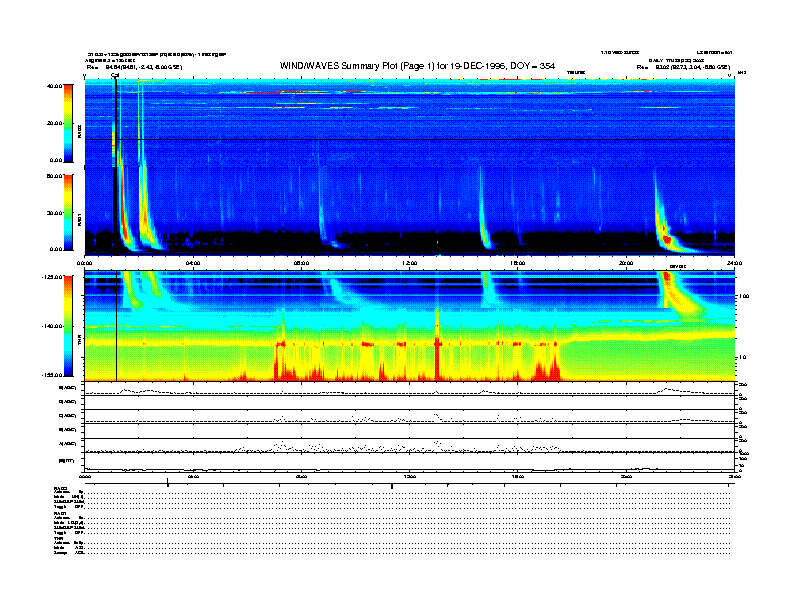Click the 16:00 label under line plots
792x612 pixels.
click(518, 476)
